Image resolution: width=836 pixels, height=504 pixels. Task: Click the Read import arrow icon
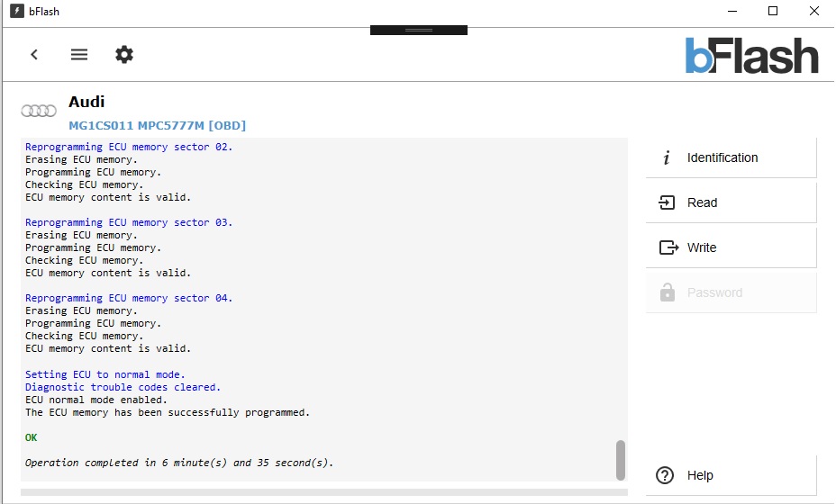click(667, 202)
